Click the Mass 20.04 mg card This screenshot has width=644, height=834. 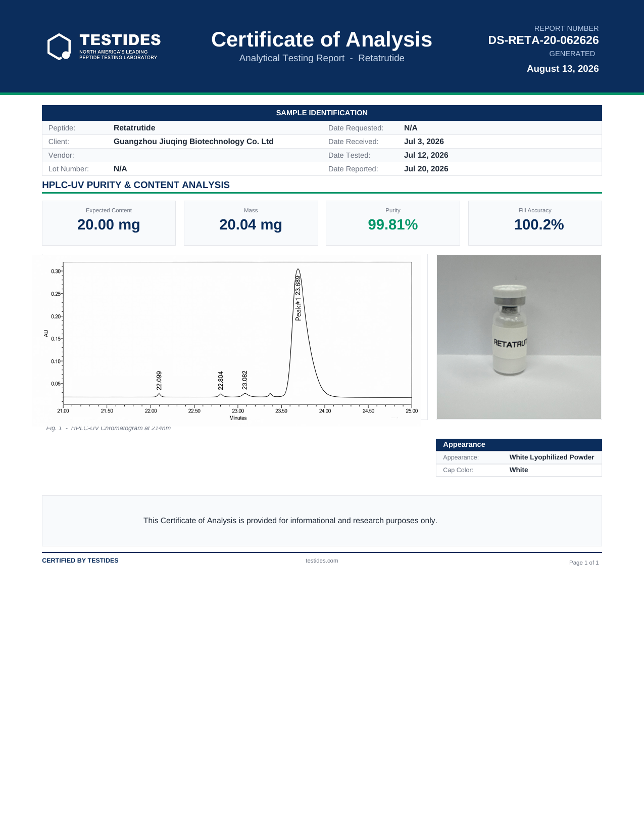(251, 223)
